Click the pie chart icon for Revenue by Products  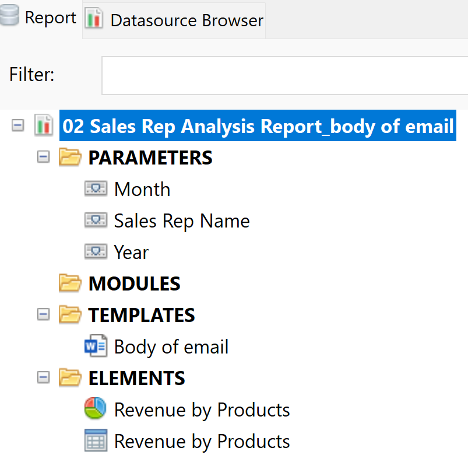[96, 409]
